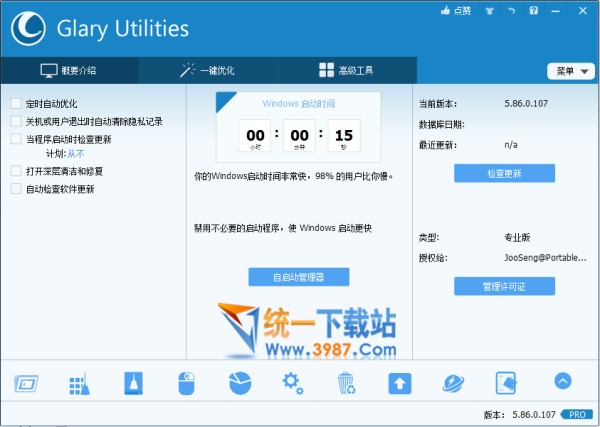The width and height of the screenshot is (600, 427).
Task: Launch the notebook with eraser icon
Action: [x=506, y=383]
